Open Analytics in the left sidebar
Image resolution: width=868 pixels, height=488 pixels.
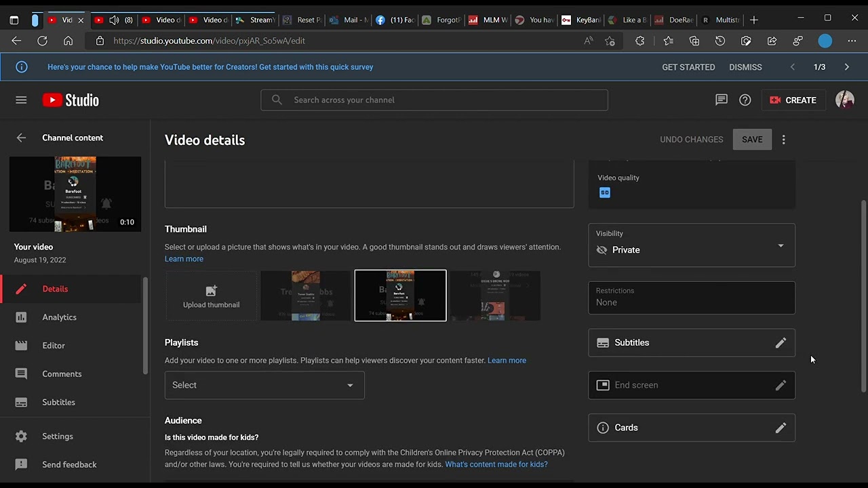tap(60, 317)
